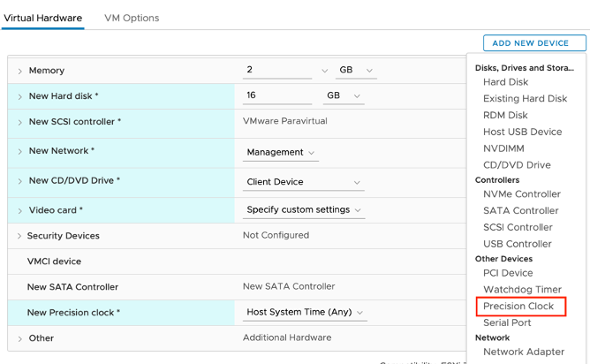590x364 pixels.
Task: Open the Management network dropdown
Action: point(281,153)
